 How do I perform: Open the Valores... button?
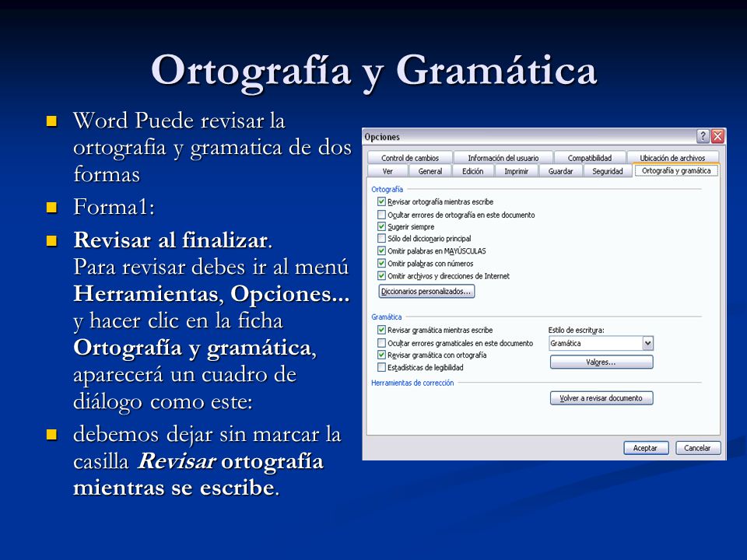coord(601,362)
